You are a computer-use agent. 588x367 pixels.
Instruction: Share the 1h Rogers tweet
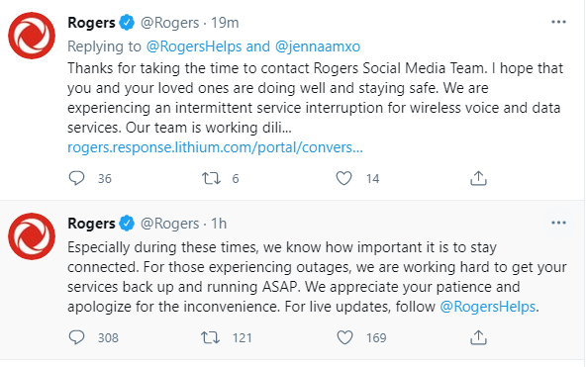click(x=478, y=337)
